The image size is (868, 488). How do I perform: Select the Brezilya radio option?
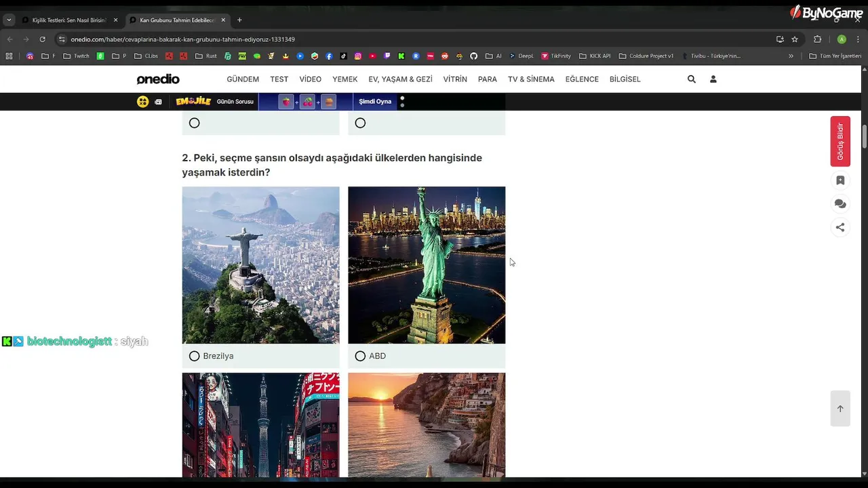coord(195,356)
